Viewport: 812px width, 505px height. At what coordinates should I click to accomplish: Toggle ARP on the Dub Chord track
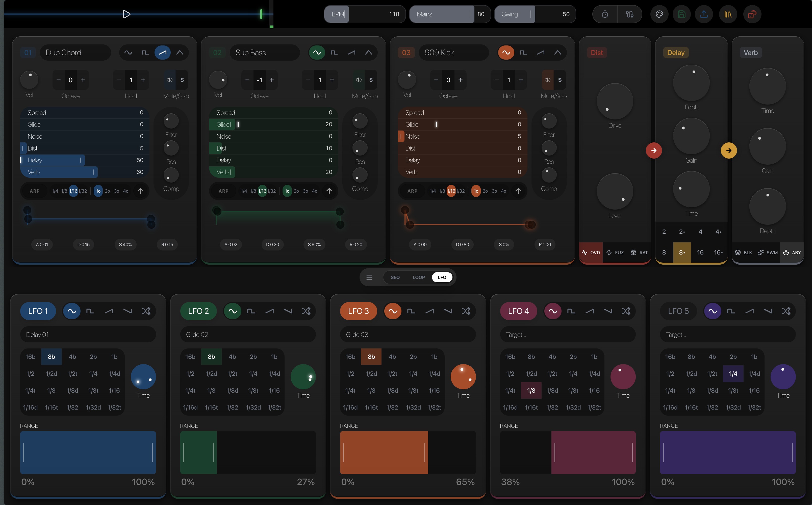(x=35, y=191)
